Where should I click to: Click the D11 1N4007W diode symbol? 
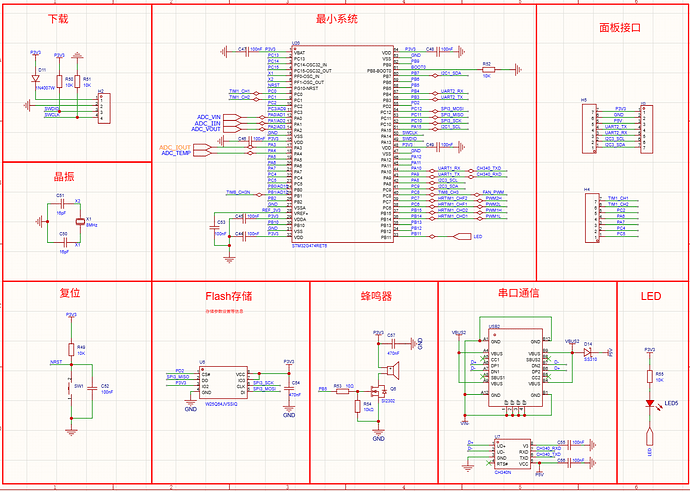35,78
